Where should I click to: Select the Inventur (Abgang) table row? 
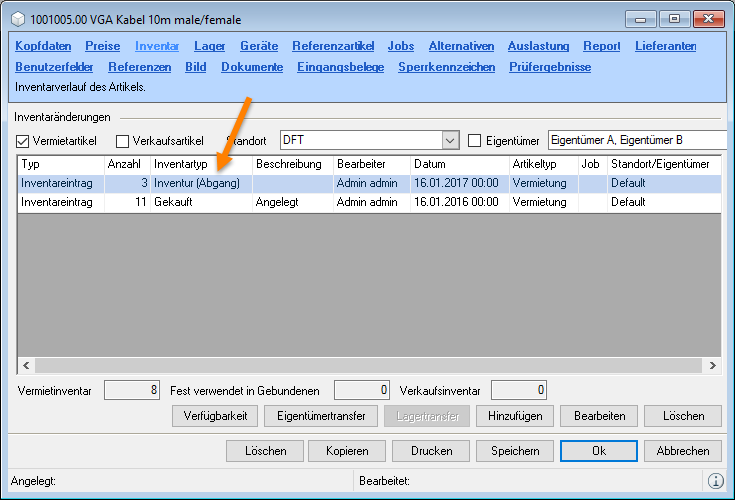[x=300, y=184]
